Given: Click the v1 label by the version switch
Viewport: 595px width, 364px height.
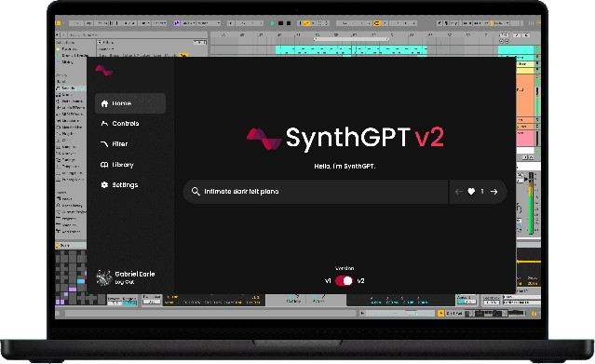Looking at the screenshot, I should pyautogui.click(x=328, y=281).
